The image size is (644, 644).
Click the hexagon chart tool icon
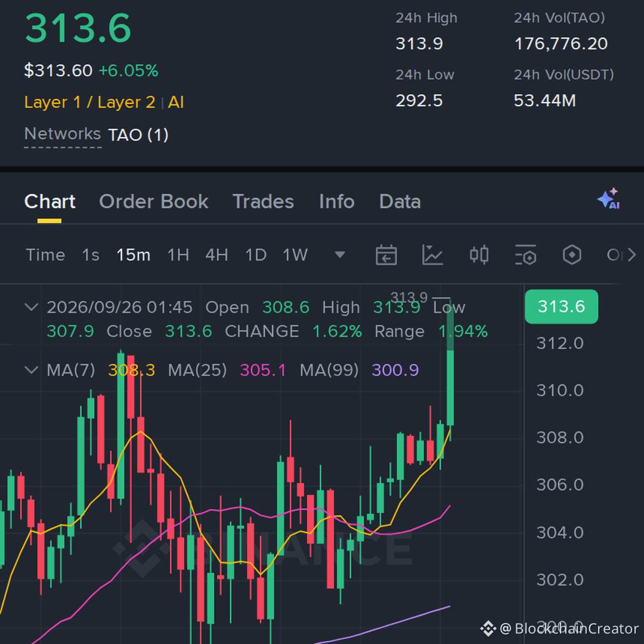572,255
